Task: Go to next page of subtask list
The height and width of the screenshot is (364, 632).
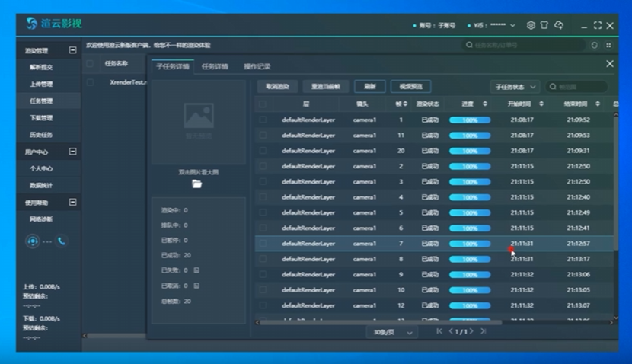Action: (x=471, y=331)
